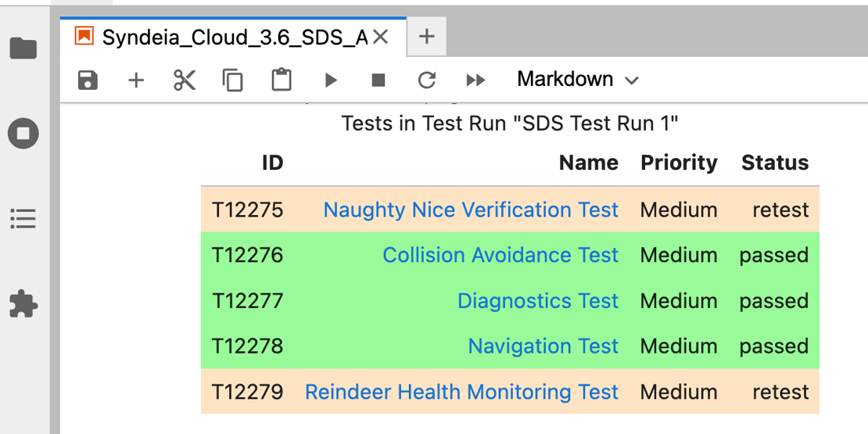The image size is (868, 434).
Task: Click Medium priority in T12277 row
Action: (x=680, y=301)
